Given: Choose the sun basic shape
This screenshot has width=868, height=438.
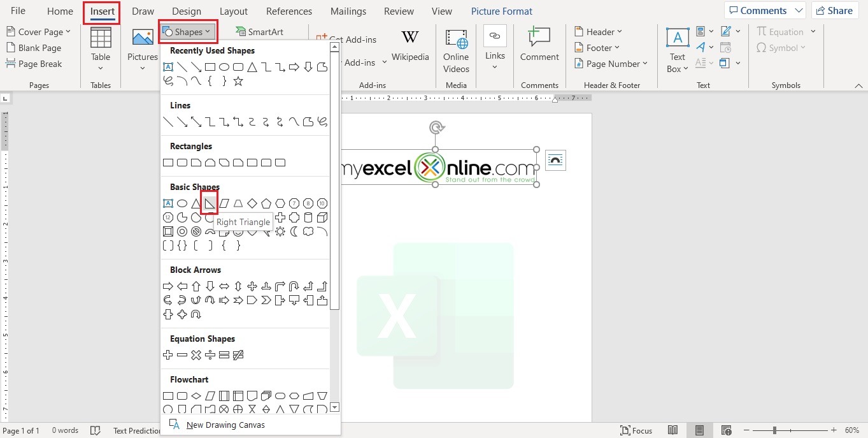Looking at the screenshot, I should tap(280, 231).
